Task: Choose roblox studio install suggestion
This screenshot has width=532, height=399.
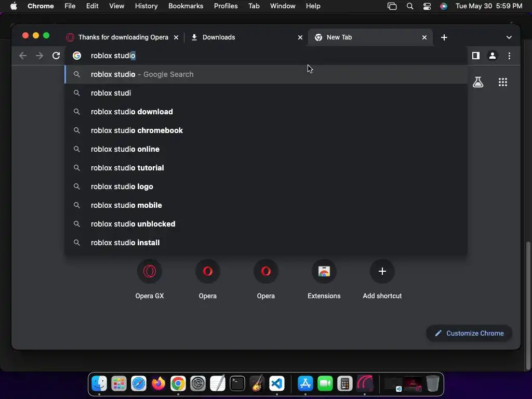Action: click(x=267, y=243)
